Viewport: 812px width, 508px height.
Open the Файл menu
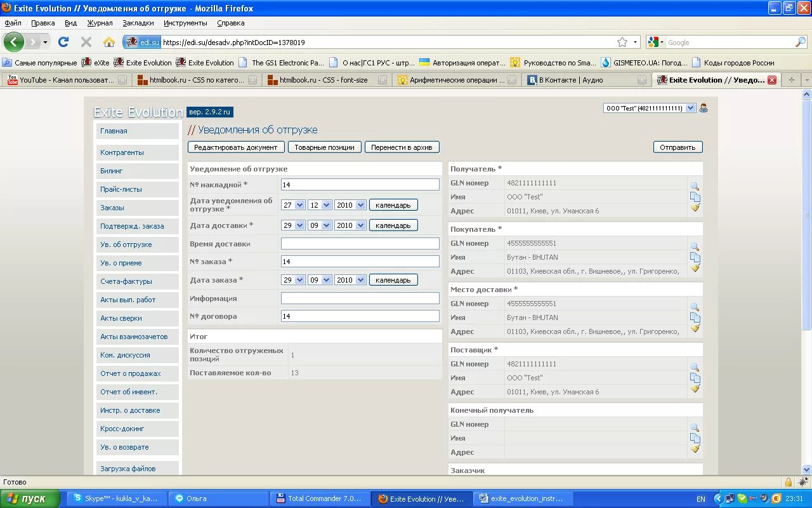point(13,23)
